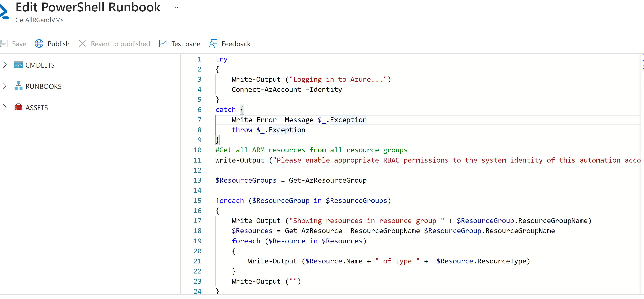
Task: Click the Save disk icon
Action: coord(4,44)
